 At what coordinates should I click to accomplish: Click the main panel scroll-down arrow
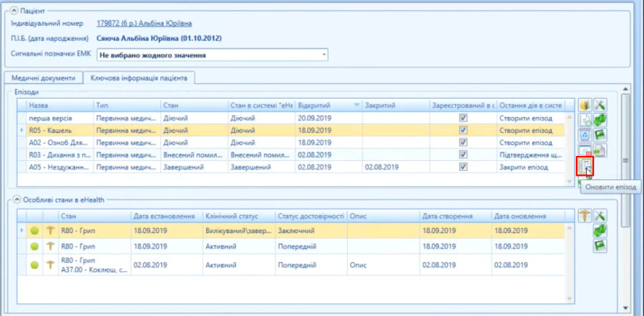coord(625,308)
